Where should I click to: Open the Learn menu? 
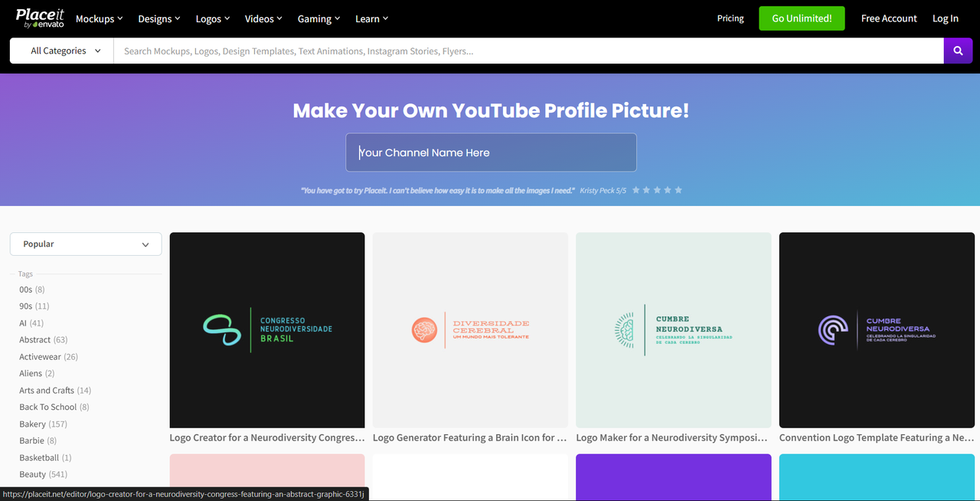pos(372,18)
